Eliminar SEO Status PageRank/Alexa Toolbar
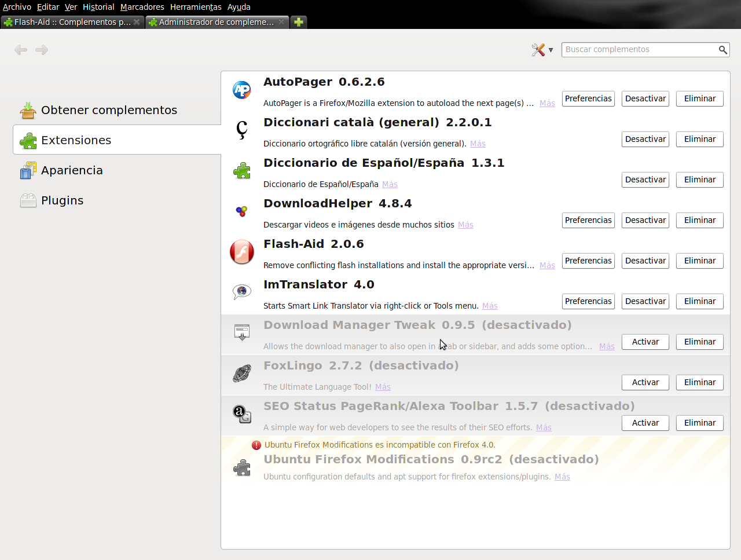741x560 pixels. click(x=700, y=423)
